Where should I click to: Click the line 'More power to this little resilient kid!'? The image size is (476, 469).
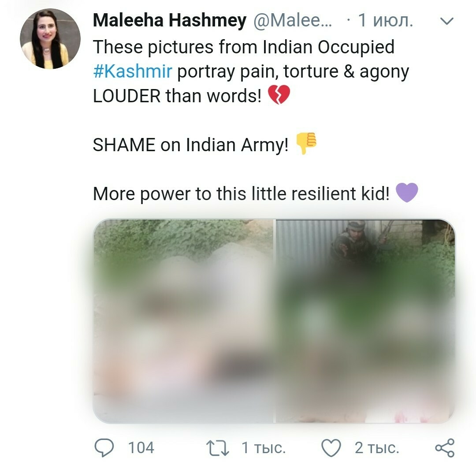coord(242,194)
